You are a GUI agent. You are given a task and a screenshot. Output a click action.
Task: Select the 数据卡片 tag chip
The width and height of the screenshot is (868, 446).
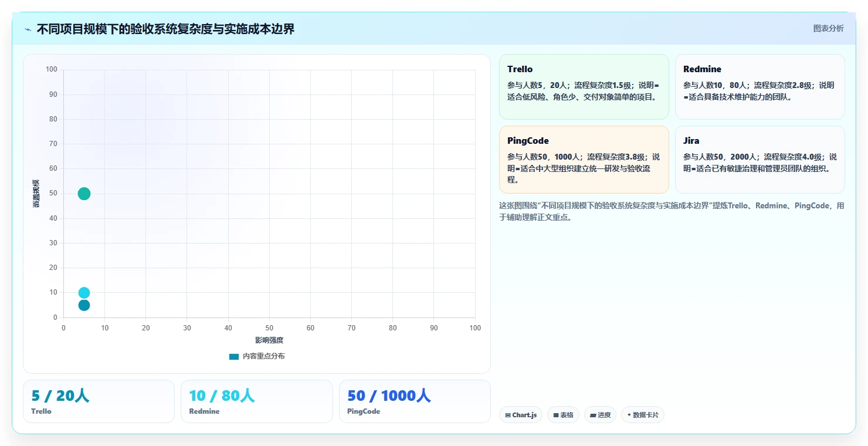click(x=642, y=415)
